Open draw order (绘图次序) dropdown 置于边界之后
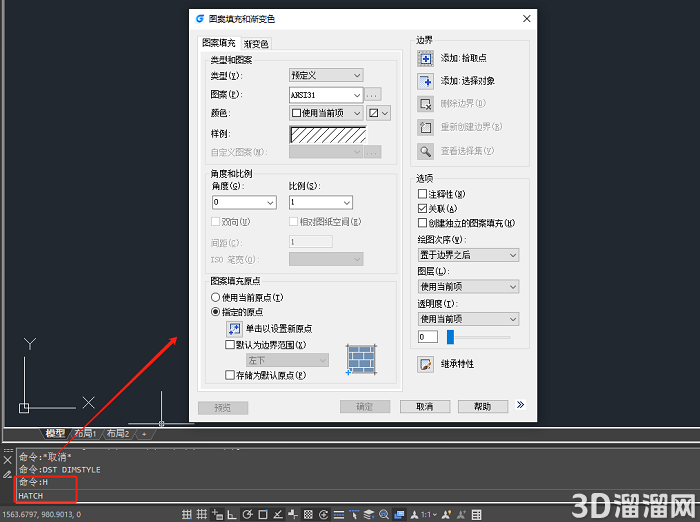The width and height of the screenshot is (700, 522). pos(468,255)
